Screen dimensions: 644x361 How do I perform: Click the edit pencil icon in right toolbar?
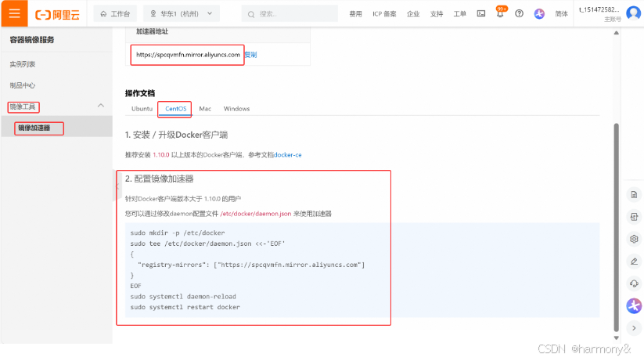pyautogui.click(x=634, y=262)
